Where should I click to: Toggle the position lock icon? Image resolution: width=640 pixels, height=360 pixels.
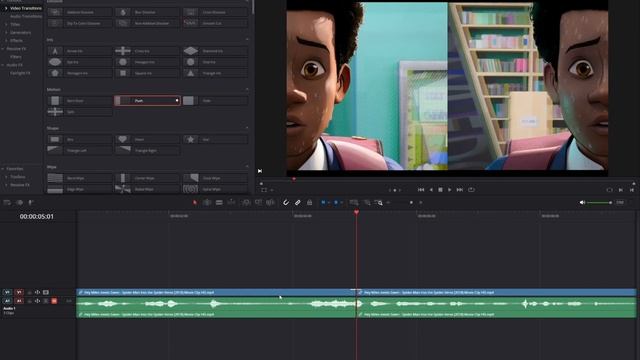(x=309, y=202)
